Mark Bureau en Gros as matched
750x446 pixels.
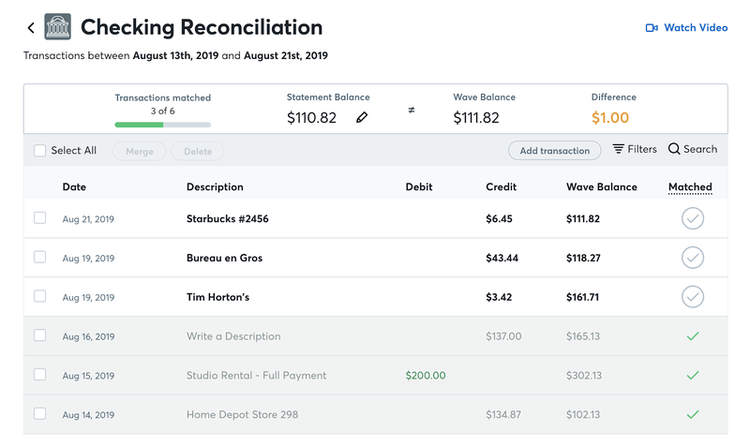[693, 258]
